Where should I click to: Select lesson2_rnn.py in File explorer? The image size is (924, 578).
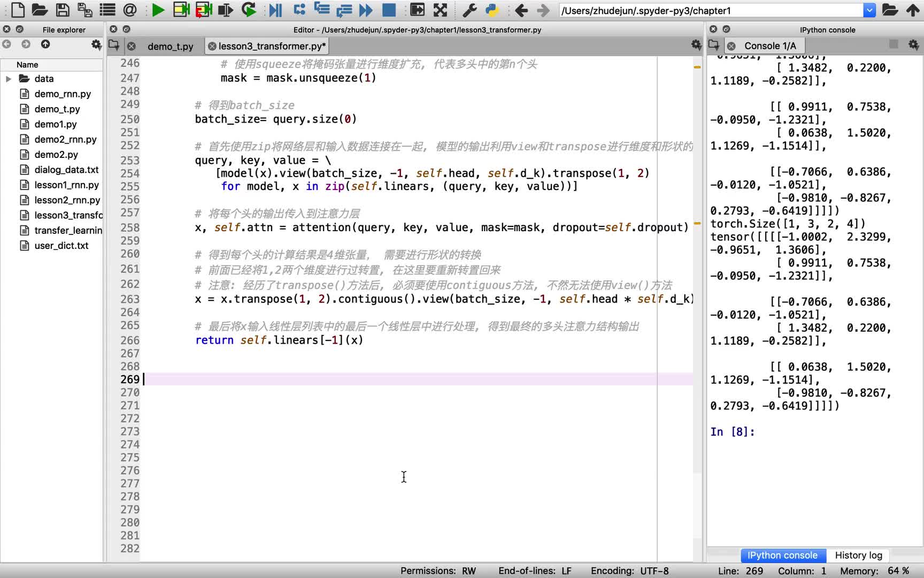point(67,200)
